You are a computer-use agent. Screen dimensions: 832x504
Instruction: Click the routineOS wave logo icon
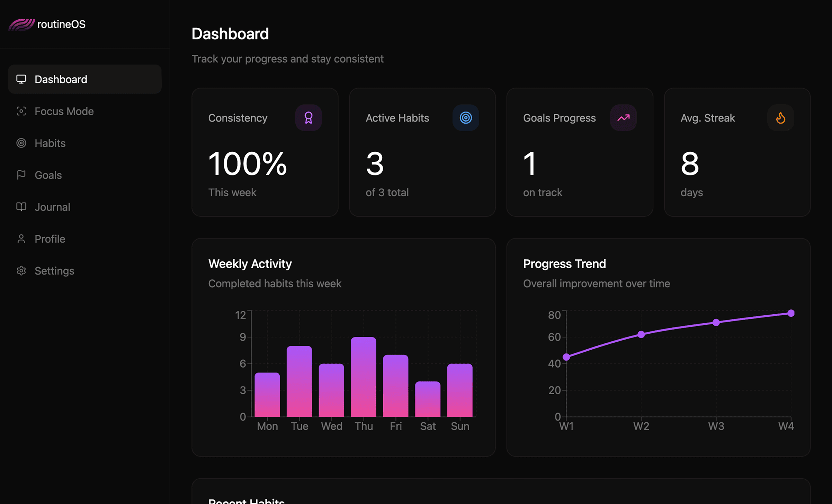click(21, 25)
